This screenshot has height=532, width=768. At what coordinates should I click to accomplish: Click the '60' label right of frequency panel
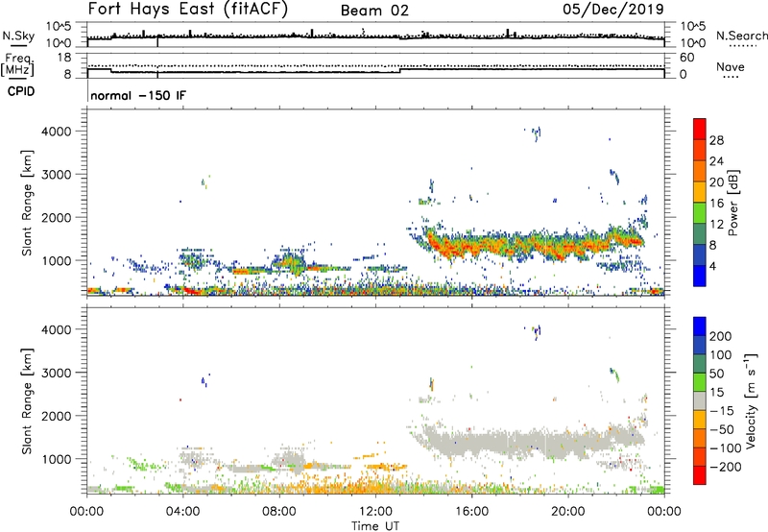click(686, 58)
